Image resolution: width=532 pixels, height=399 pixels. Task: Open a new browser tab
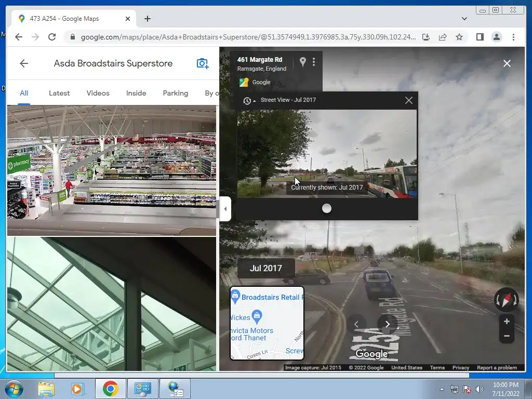pyautogui.click(x=147, y=19)
